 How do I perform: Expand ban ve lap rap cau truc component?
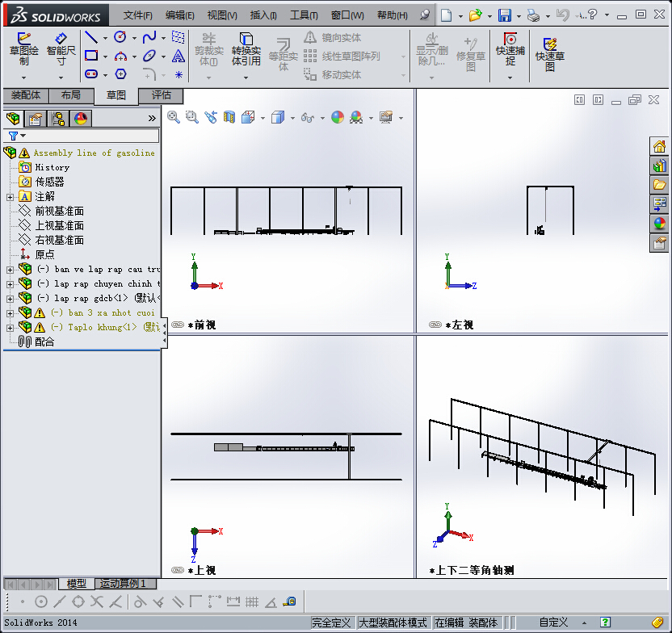coord(10,270)
